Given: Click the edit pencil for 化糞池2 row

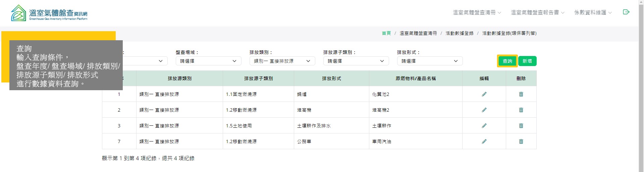Looking at the screenshot, I should pos(484,94).
